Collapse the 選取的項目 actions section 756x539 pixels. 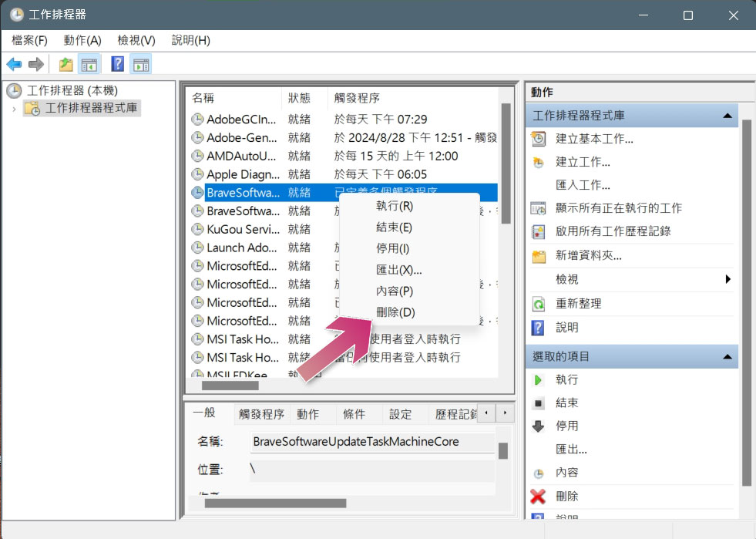[x=727, y=357]
